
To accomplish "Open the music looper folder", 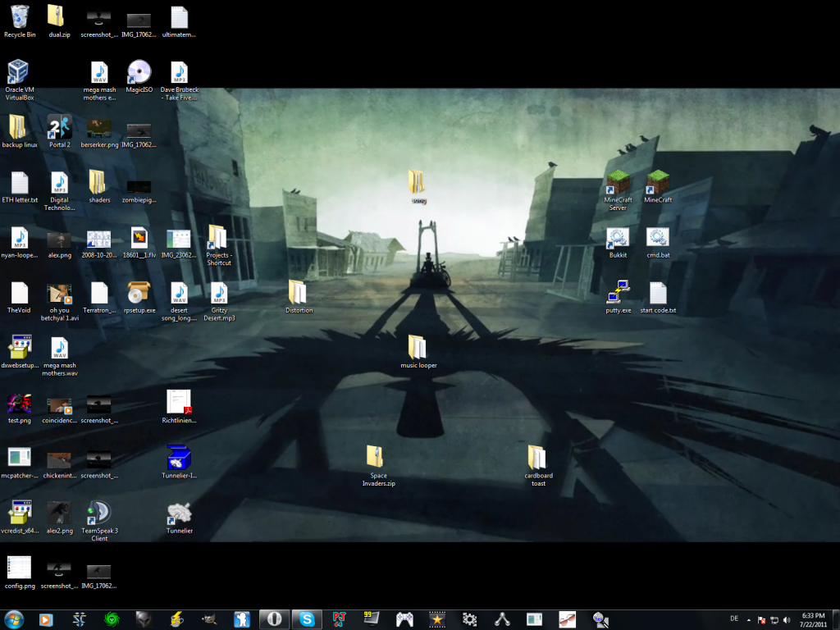I will click(x=418, y=352).
